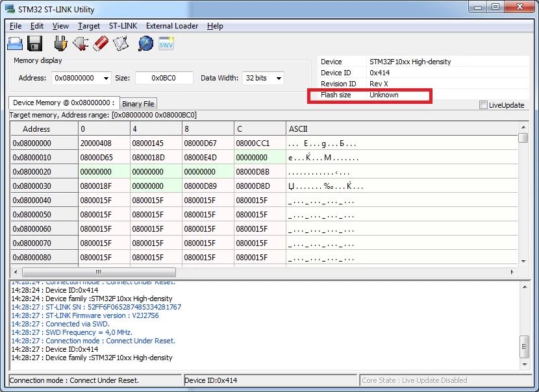Click the horizontal scrollbar right arrow
This screenshot has width=539, height=392.
click(x=512, y=272)
